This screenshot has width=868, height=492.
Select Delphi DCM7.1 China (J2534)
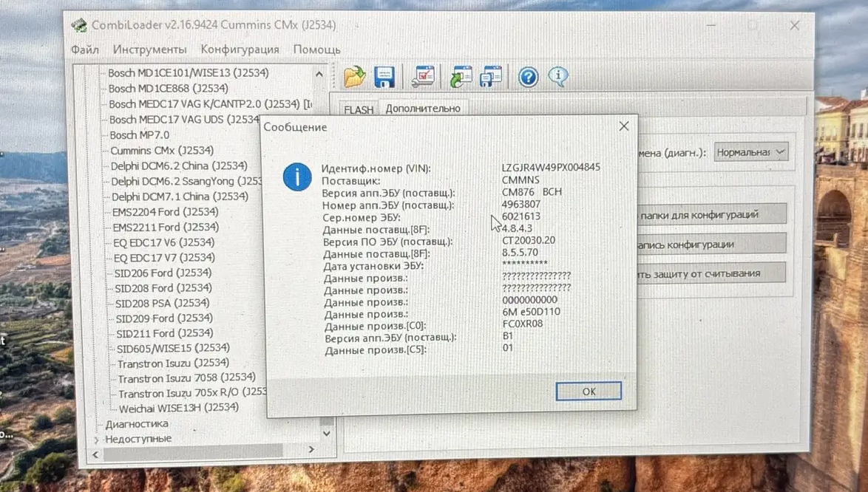pos(180,197)
